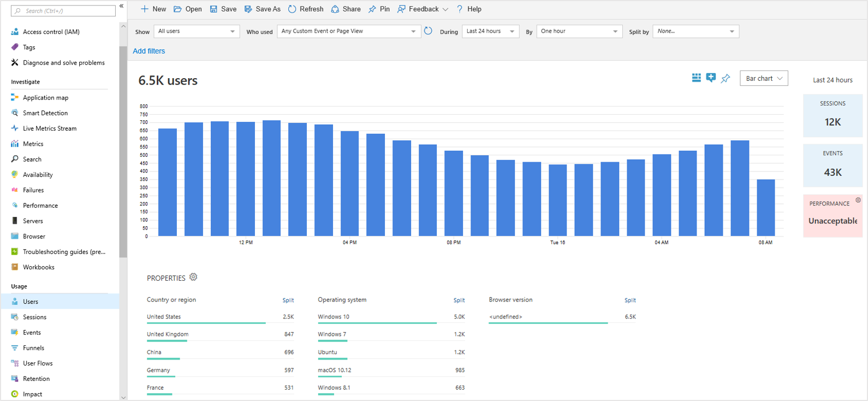
Task: Click the Help question mark icon
Action: (460, 9)
